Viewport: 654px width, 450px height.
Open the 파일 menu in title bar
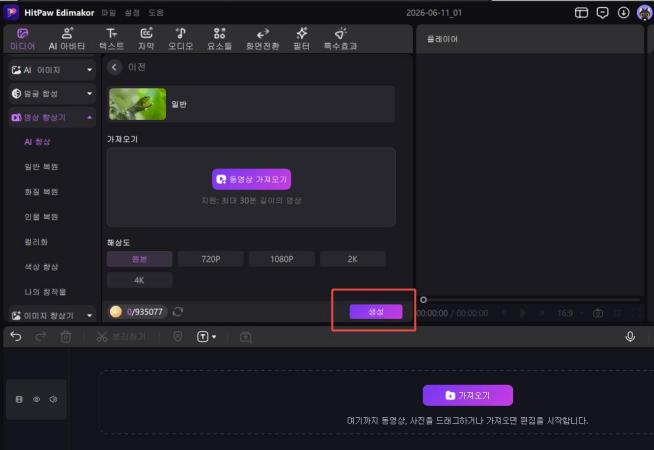coord(108,13)
